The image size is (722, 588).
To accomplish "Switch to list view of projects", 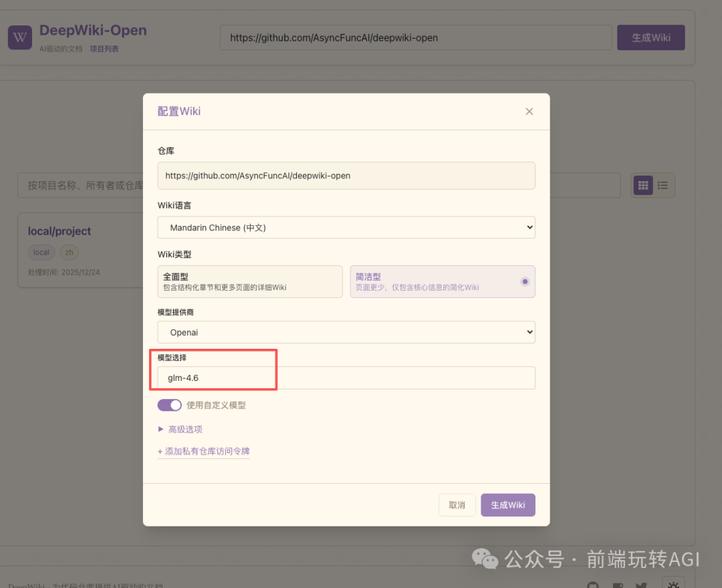I will pyautogui.click(x=663, y=185).
